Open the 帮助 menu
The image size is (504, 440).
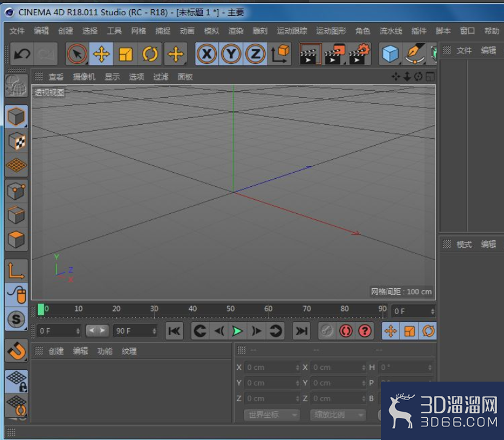(x=492, y=31)
